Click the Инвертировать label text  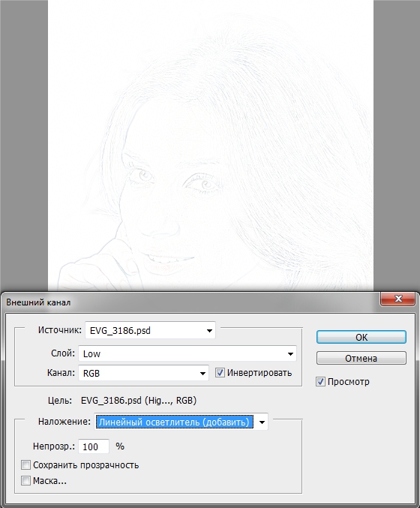(x=259, y=373)
